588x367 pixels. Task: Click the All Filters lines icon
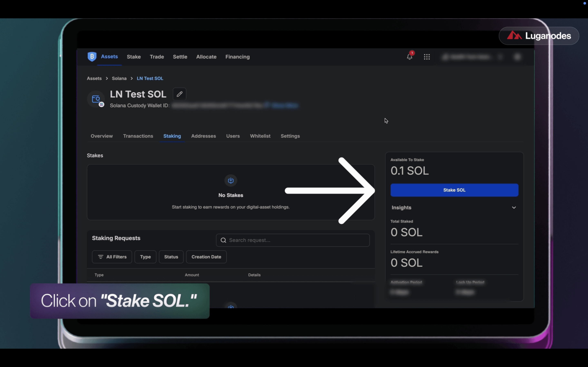pos(101,257)
